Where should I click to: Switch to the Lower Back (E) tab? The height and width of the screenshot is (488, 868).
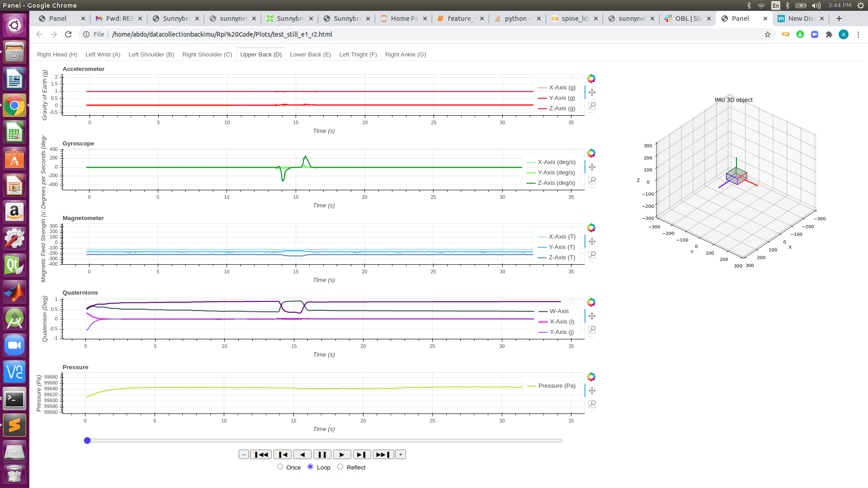pos(310,55)
